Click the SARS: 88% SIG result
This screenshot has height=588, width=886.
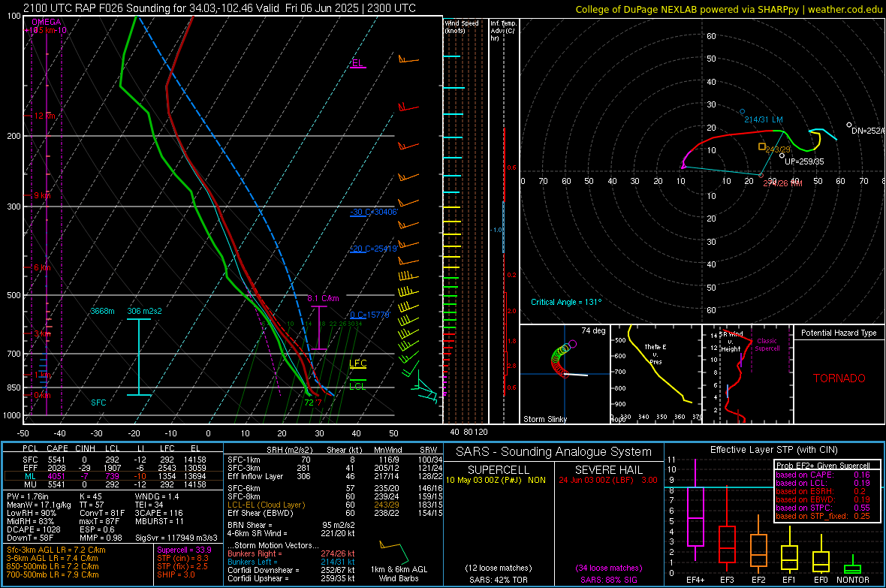(x=608, y=580)
